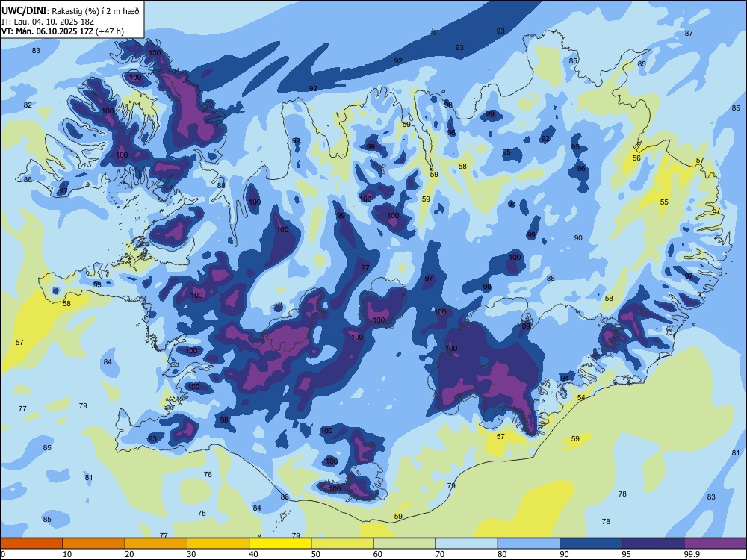
Task: Click the amber 30–40 legend swatch
Action: (x=218, y=544)
